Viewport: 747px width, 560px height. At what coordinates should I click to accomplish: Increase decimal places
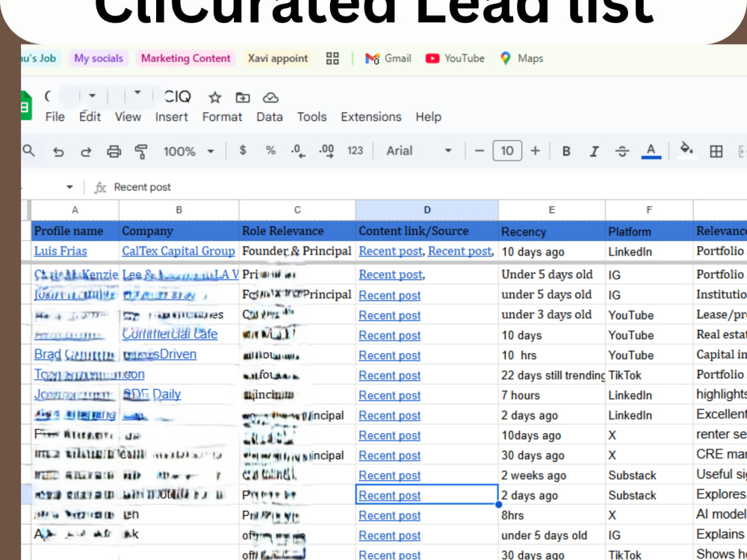pos(326,151)
